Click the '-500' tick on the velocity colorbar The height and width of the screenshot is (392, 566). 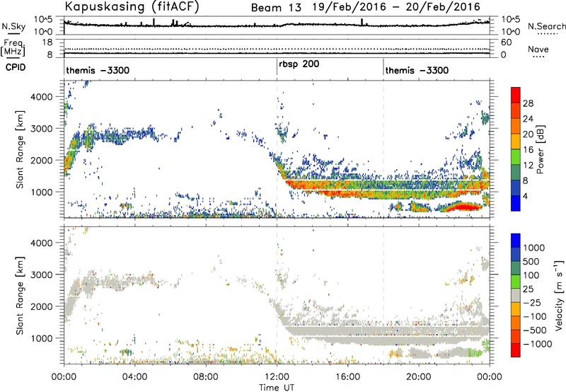click(x=535, y=330)
